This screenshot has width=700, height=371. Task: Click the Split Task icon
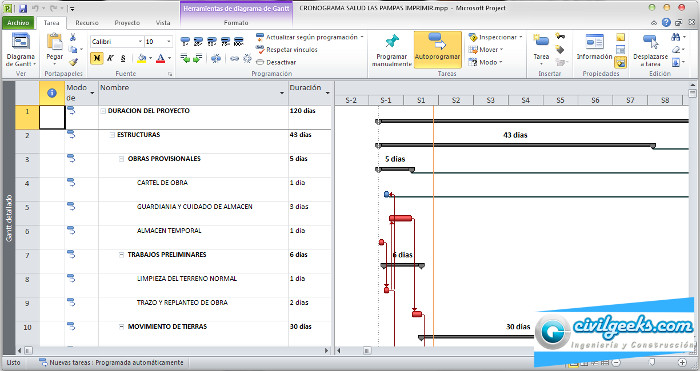(x=216, y=58)
